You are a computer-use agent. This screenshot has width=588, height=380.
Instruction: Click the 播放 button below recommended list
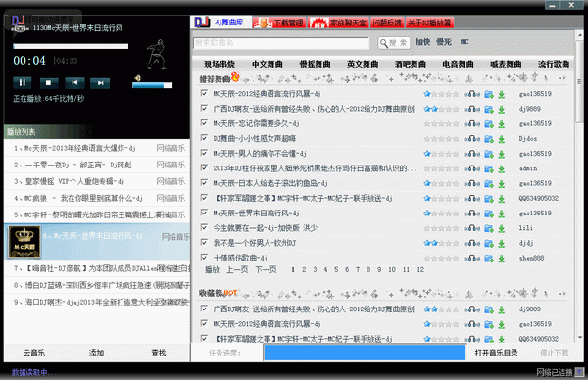point(212,270)
